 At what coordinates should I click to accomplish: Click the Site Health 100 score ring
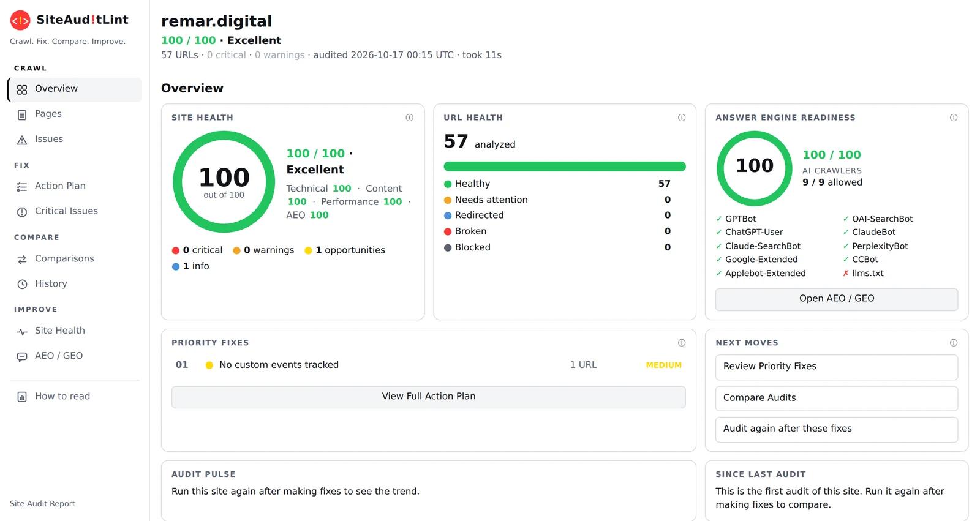pyautogui.click(x=224, y=182)
